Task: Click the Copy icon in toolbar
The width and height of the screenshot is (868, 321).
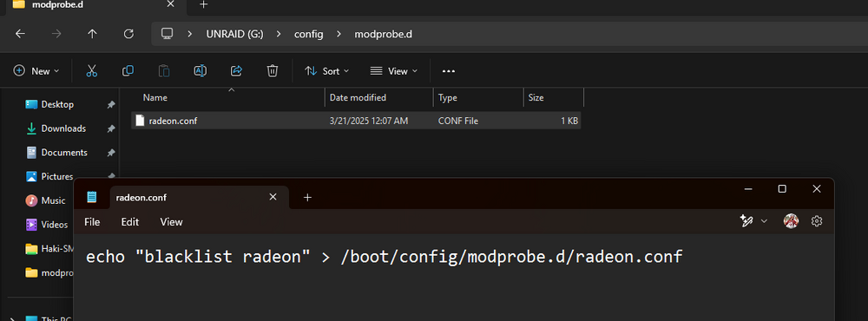Action: click(128, 71)
